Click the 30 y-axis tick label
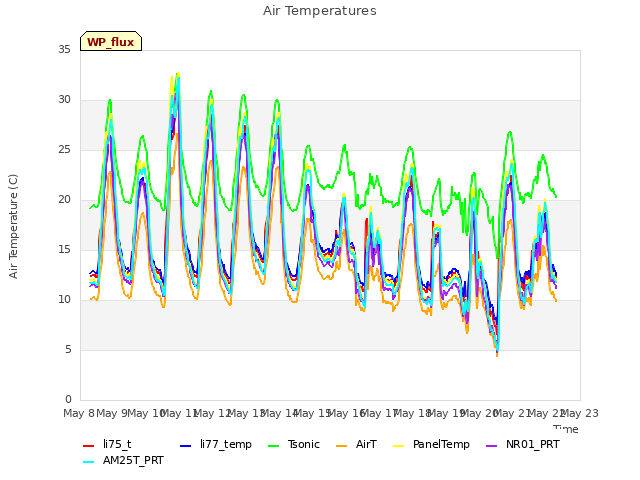The height and width of the screenshot is (480, 640). pos(64,99)
